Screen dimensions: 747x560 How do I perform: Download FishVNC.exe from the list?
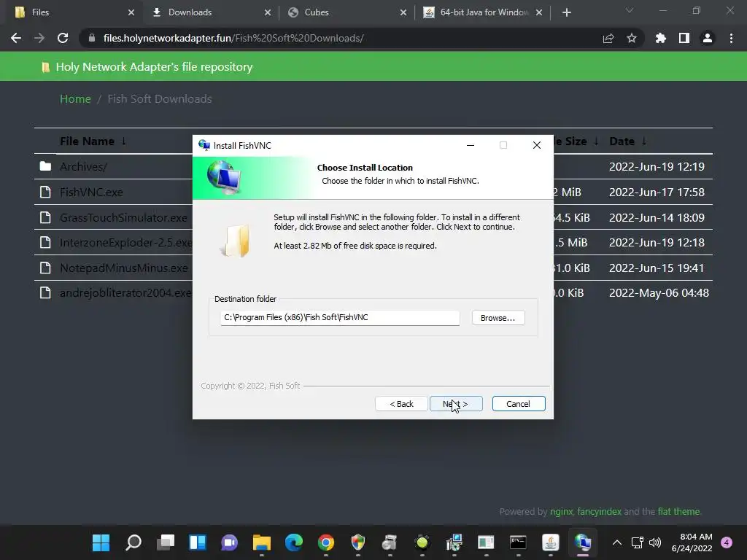(91, 192)
